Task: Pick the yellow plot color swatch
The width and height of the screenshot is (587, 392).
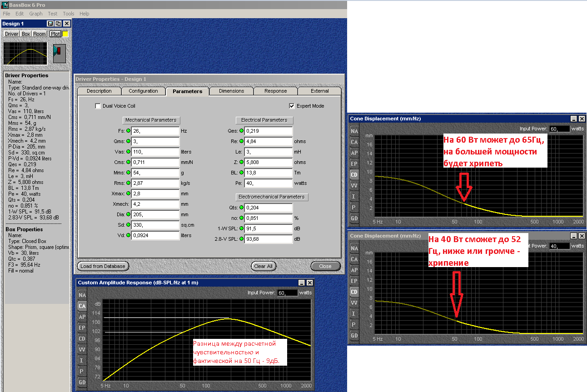Action: [x=65, y=34]
